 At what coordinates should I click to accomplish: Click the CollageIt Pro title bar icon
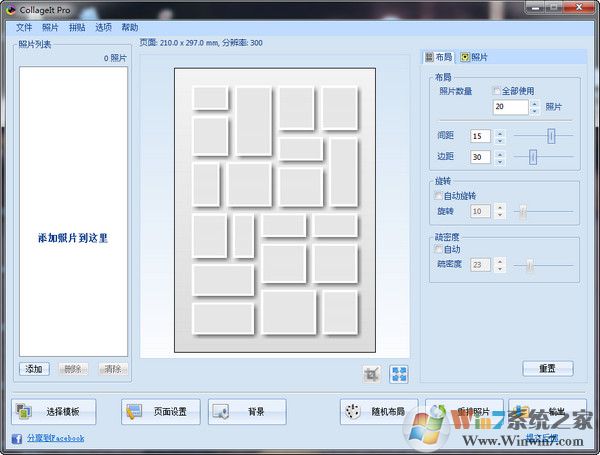click(11, 10)
